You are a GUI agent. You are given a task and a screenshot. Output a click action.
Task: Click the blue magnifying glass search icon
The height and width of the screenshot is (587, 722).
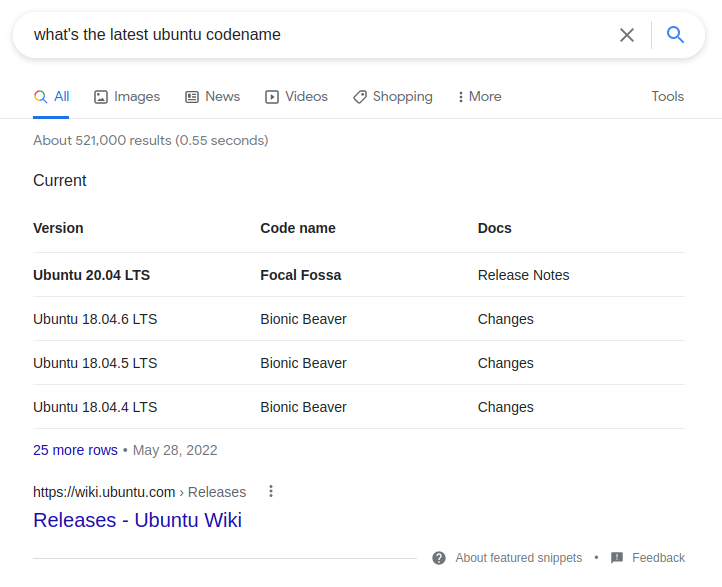point(675,35)
